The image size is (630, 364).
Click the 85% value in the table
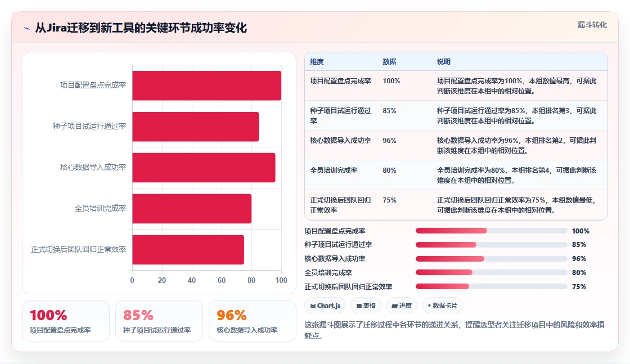click(x=389, y=110)
